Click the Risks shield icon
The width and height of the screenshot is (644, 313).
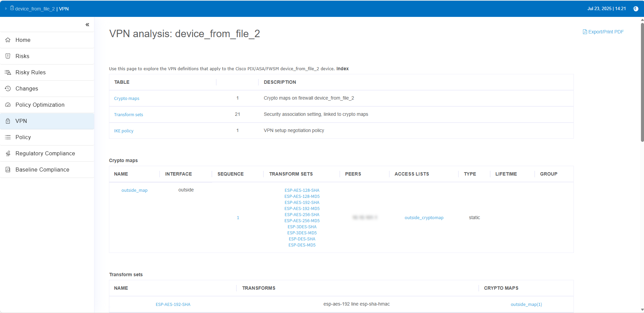click(x=8, y=56)
